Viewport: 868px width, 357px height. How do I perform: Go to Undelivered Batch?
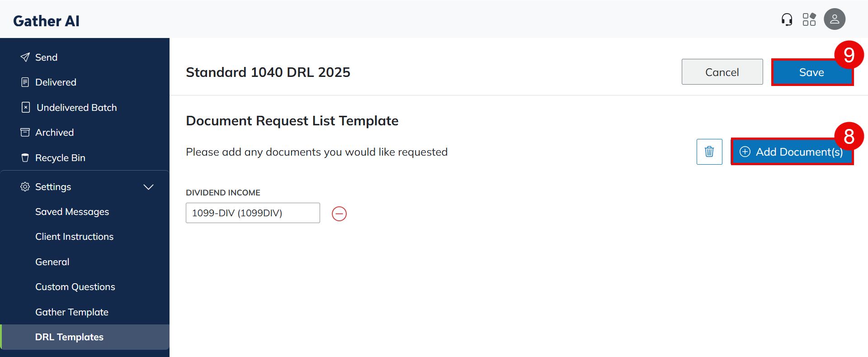76,108
